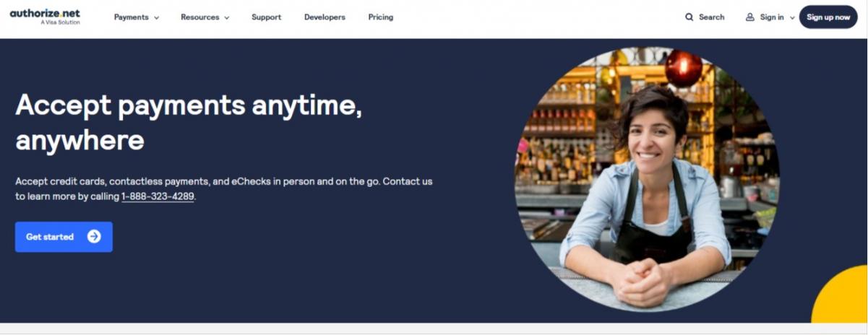Click the user profile icon beside Sign in
The image size is (868, 335).
pos(750,17)
